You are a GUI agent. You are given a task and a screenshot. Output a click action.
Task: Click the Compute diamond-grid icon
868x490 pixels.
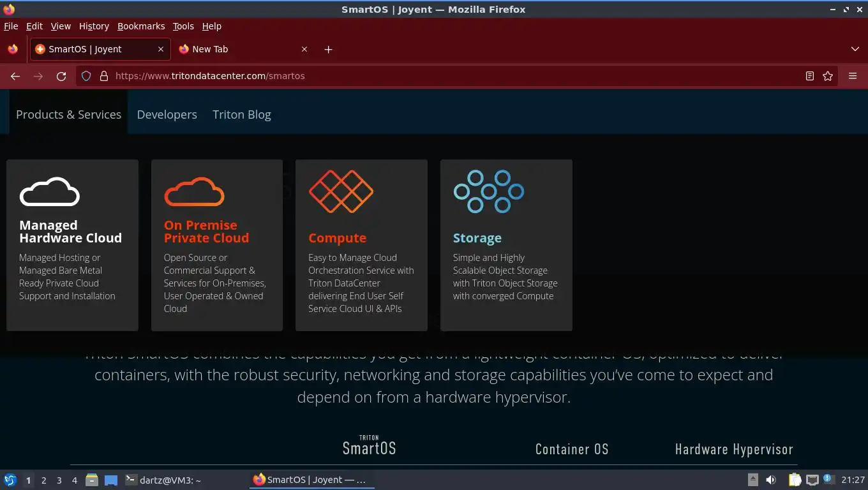pyautogui.click(x=341, y=191)
